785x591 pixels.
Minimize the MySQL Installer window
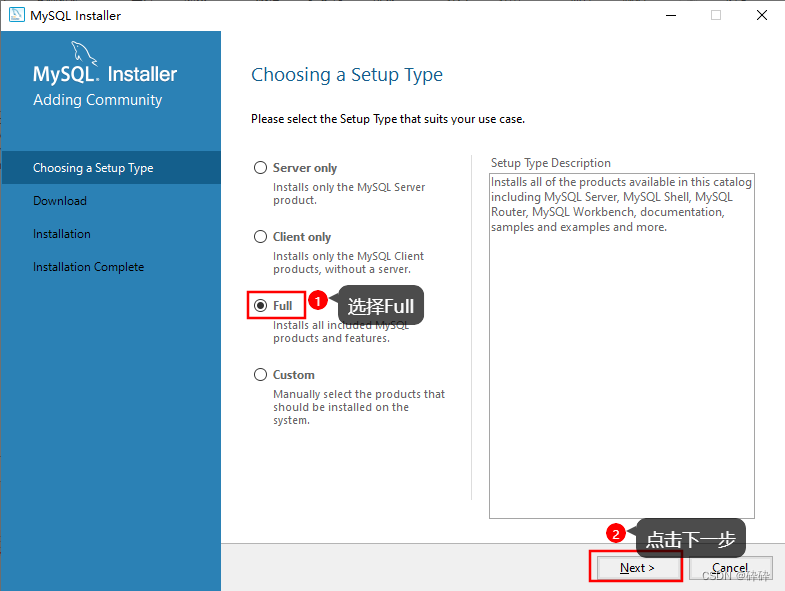point(670,15)
